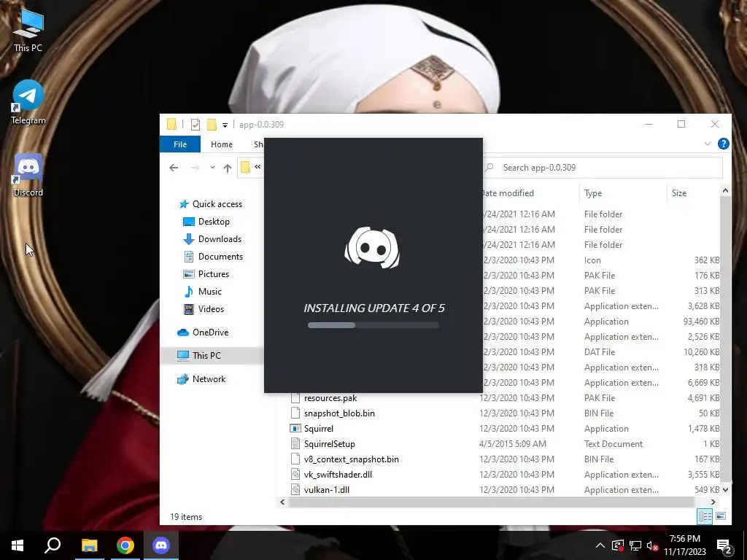Select the snapshot_blob.bin file
Image resolution: width=747 pixels, height=560 pixels.
click(x=339, y=413)
